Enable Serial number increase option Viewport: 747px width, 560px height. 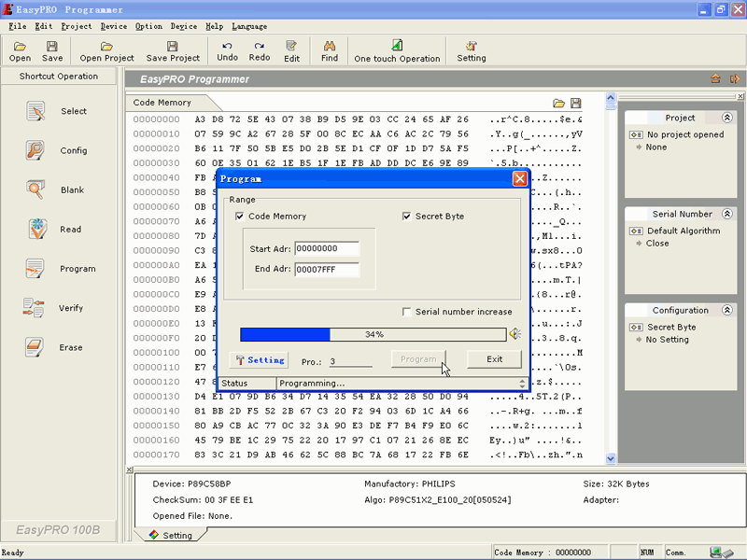point(407,312)
